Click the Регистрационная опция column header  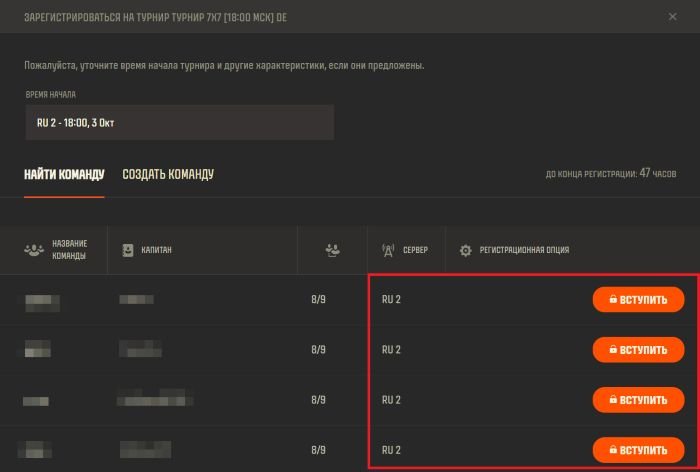pyautogui.click(x=524, y=250)
